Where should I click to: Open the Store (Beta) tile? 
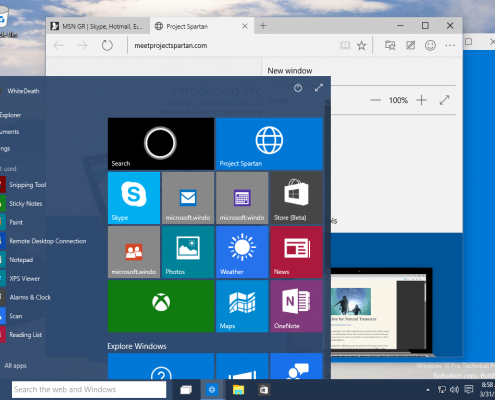[x=296, y=198]
